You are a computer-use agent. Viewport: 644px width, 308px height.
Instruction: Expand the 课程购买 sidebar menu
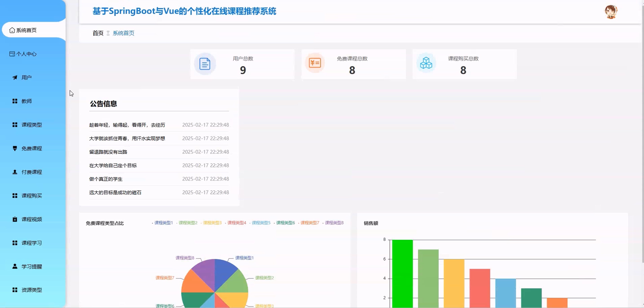click(x=31, y=196)
